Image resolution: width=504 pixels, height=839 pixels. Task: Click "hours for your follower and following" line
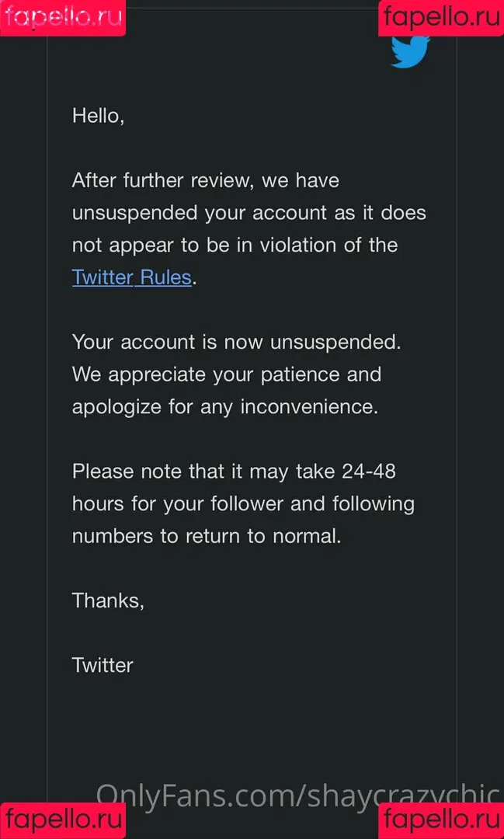point(243,504)
